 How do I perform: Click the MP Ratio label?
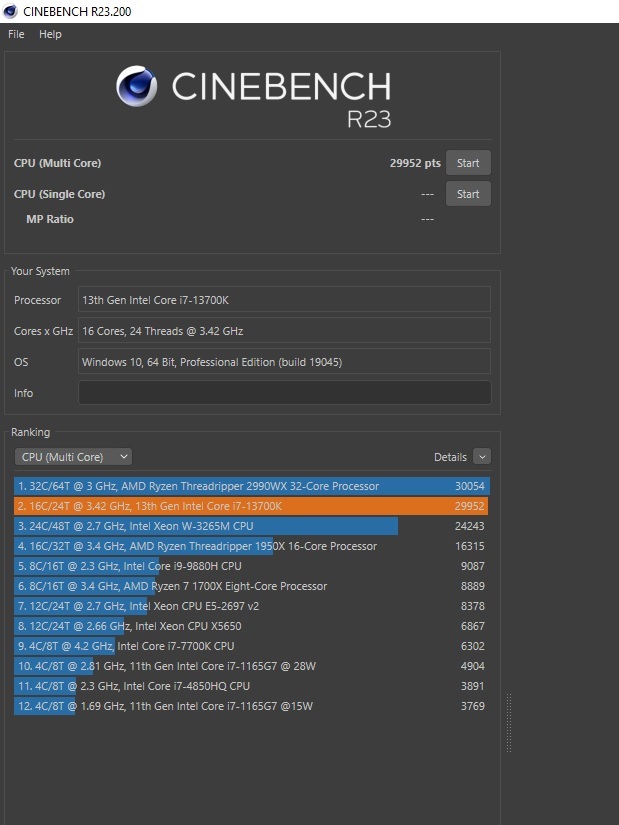[x=50, y=219]
